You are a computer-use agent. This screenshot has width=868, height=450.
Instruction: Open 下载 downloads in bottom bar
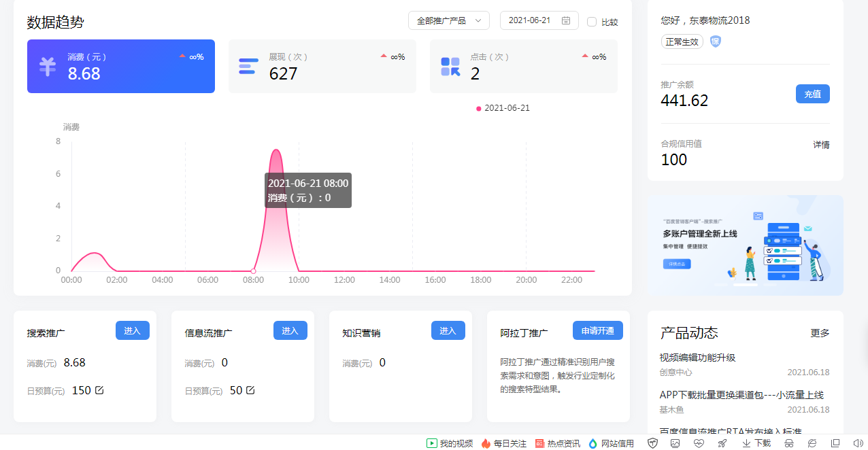756,443
